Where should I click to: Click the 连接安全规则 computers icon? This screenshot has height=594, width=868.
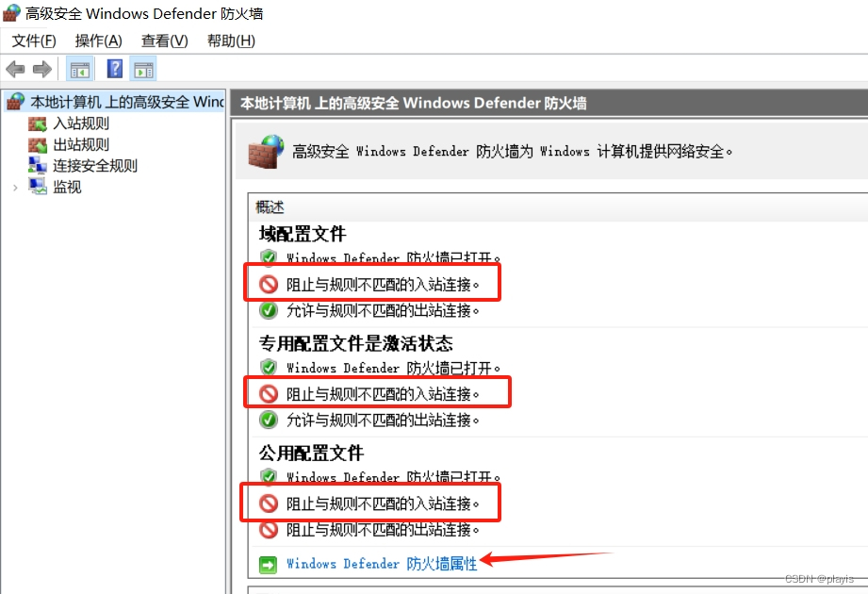click(38, 165)
